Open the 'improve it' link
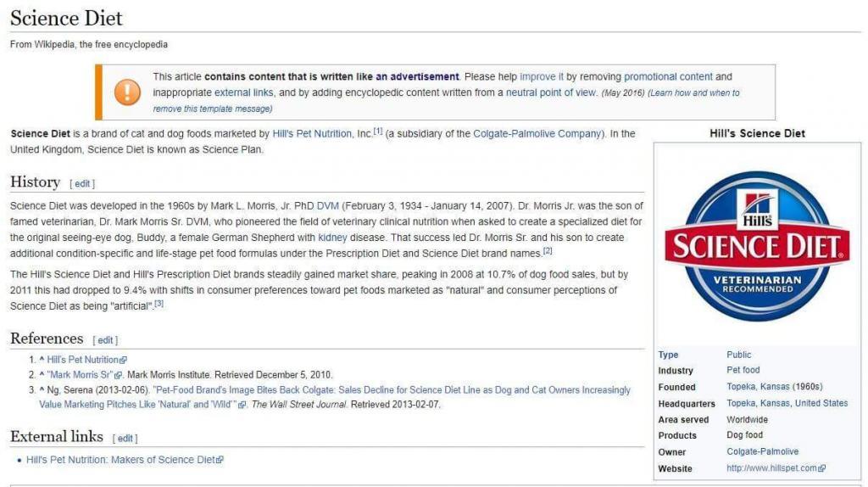This screenshot has height=487, width=868. click(542, 76)
